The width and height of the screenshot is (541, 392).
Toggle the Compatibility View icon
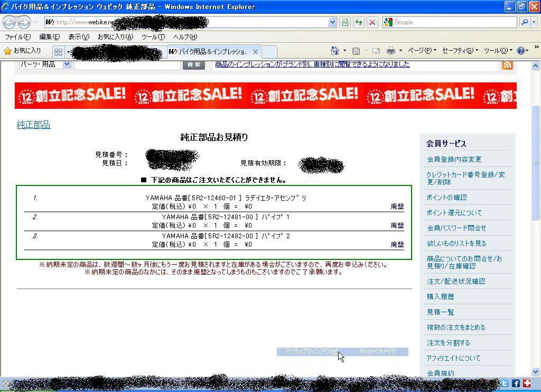(x=344, y=22)
